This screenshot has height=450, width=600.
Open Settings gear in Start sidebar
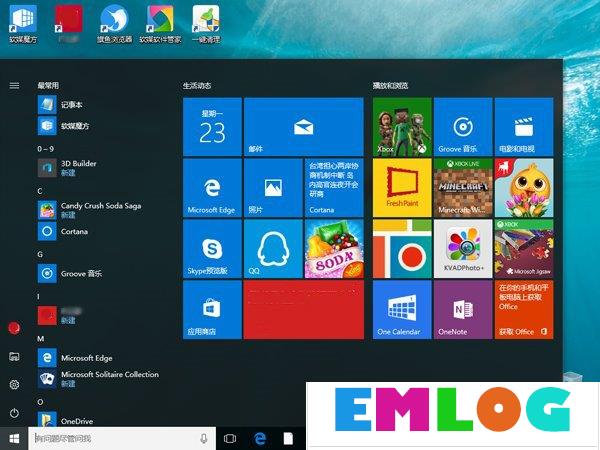[x=14, y=385]
